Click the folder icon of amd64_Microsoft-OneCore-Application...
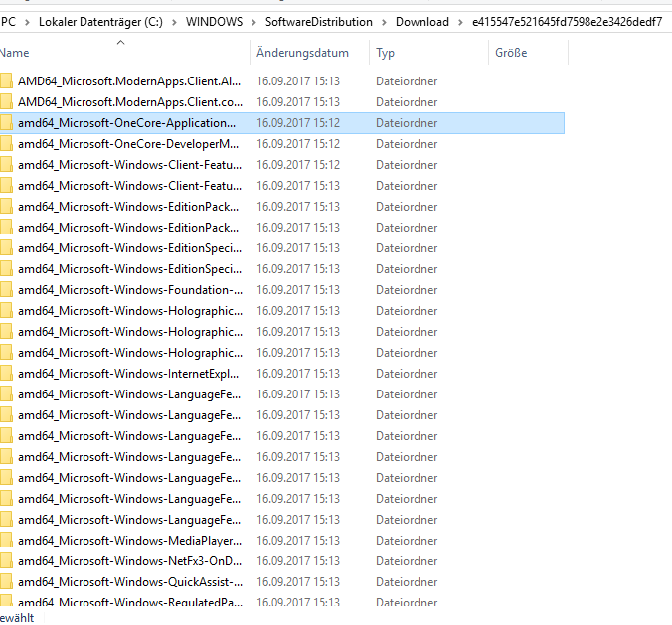Screen dimensions: 672x625 click(x=6, y=123)
